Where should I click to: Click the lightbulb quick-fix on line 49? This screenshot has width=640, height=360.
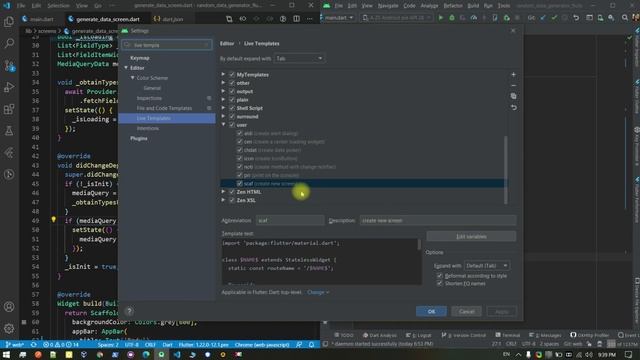click(x=53, y=220)
